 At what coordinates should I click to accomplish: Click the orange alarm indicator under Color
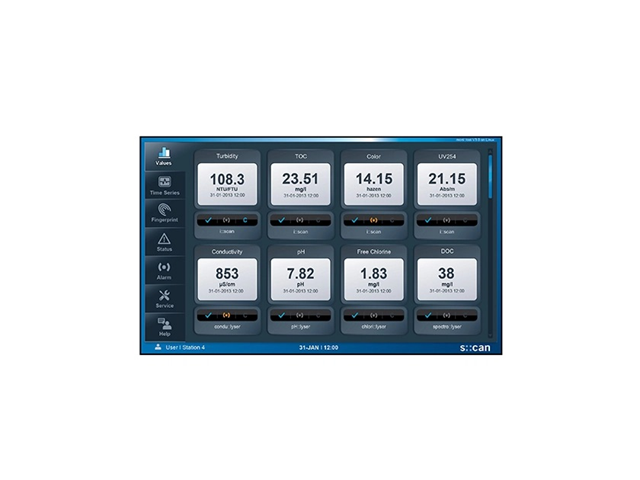tap(373, 219)
